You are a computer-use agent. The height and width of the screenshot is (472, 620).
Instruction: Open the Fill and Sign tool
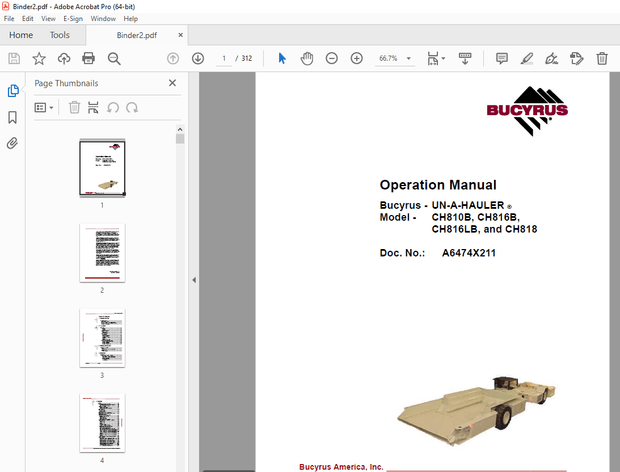551,59
